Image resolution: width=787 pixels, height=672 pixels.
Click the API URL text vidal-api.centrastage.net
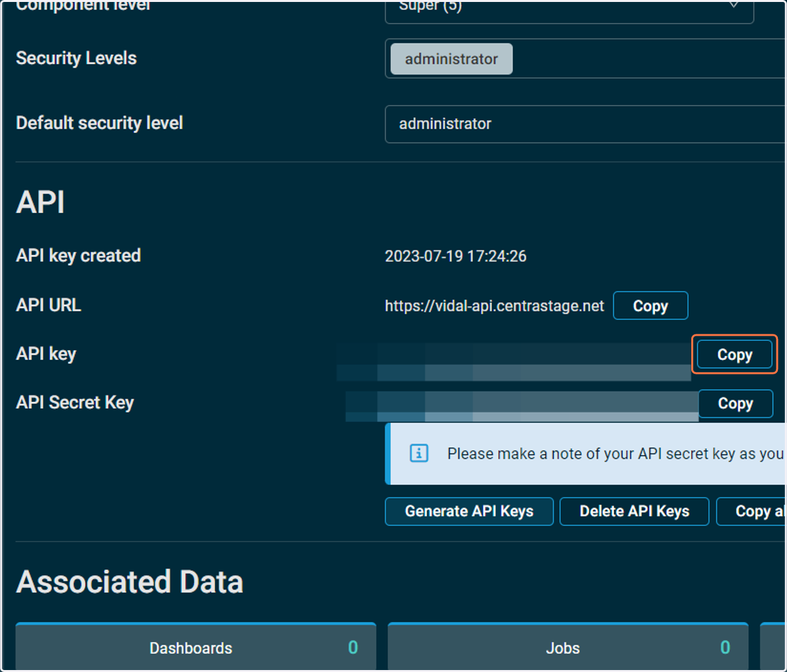(x=494, y=306)
